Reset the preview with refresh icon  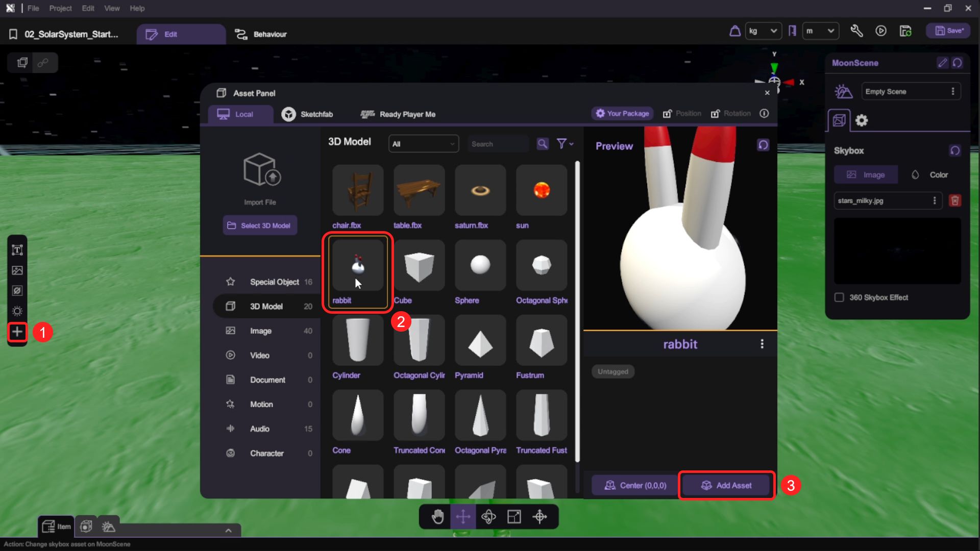coord(763,145)
